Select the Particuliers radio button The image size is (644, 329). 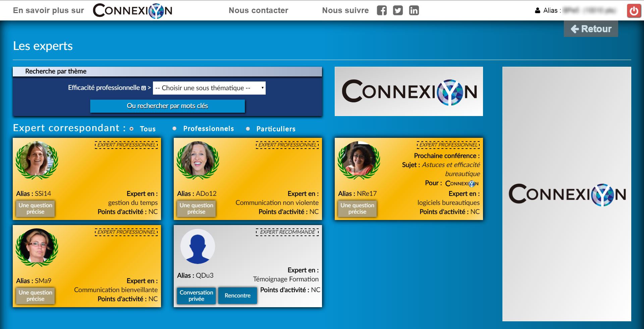(x=248, y=129)
